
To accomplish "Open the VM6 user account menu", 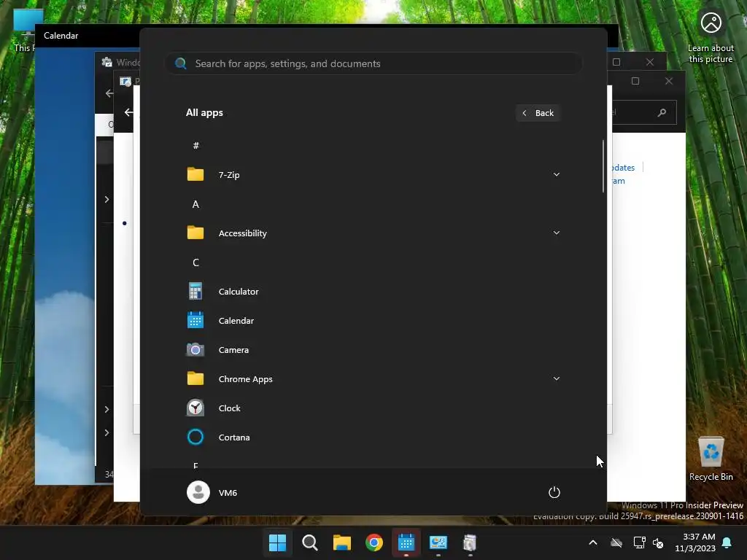I will click(x=212, y=492).
